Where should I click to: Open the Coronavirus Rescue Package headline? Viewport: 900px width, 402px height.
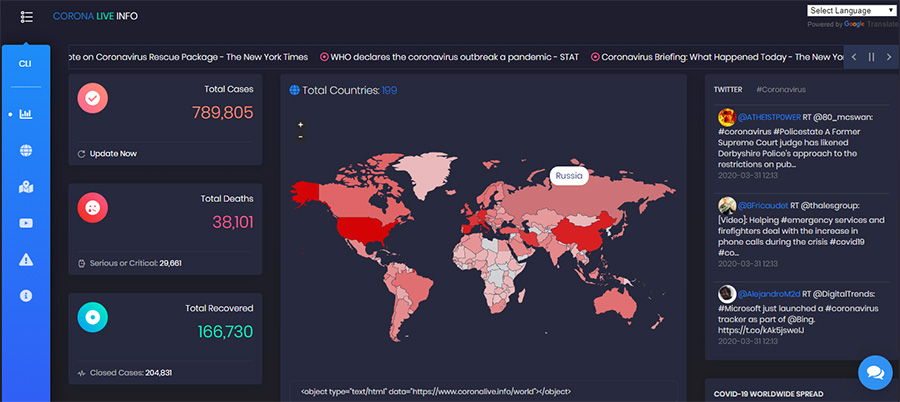tap(188, 57)
